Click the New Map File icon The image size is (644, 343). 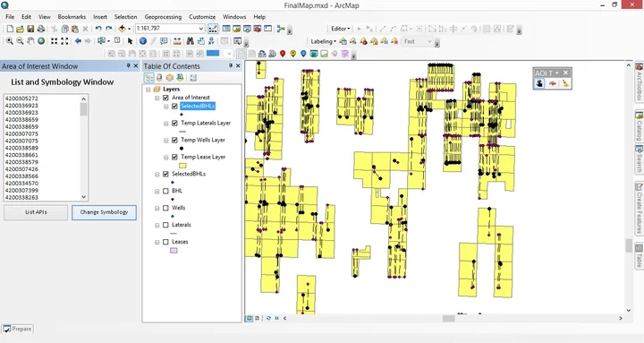10,29
